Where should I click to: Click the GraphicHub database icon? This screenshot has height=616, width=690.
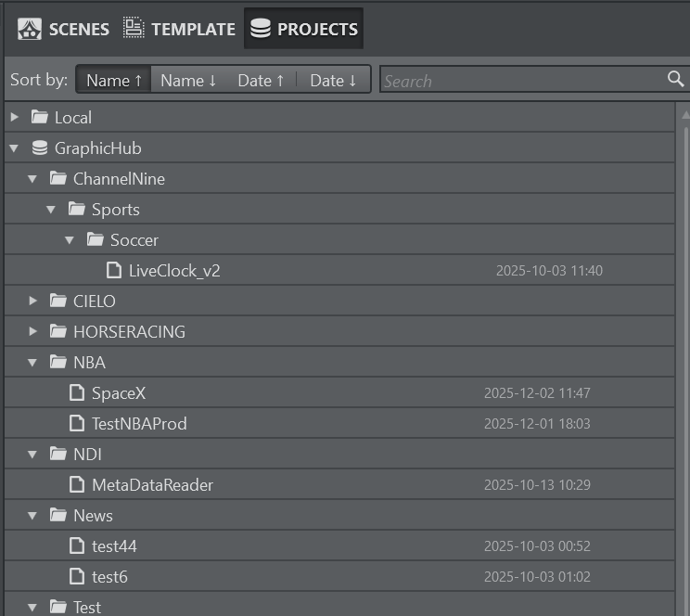(39, 148)
